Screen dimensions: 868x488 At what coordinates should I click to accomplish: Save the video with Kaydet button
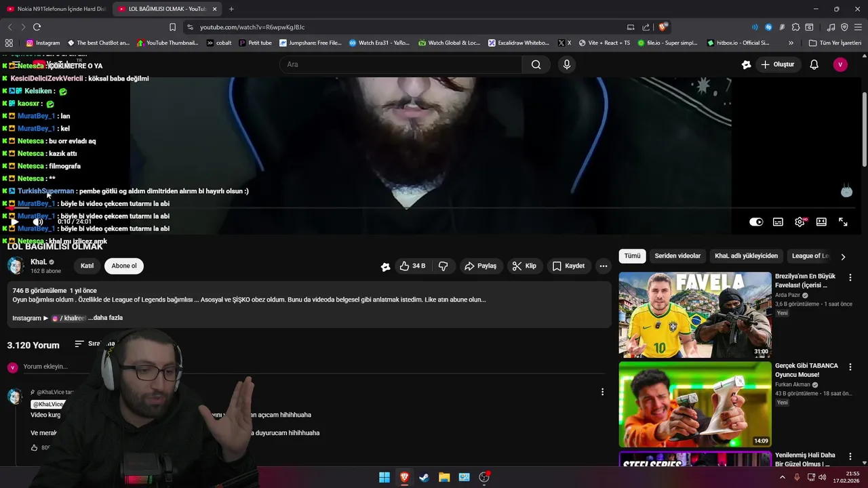pyautogui.click(x=568, y=266)
